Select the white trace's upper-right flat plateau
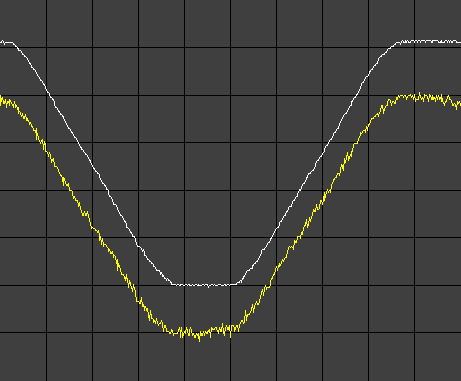Image resolution: width=461 pixels, height=381 pixels. click(428, 42)
